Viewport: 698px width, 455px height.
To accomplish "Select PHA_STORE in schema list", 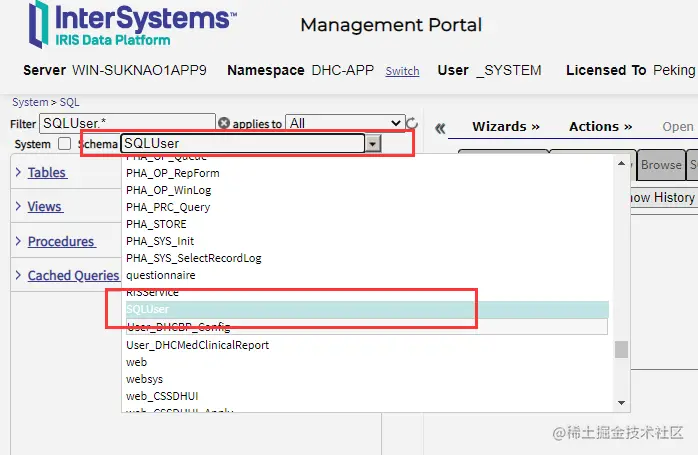I will click(x=156, y=224).
